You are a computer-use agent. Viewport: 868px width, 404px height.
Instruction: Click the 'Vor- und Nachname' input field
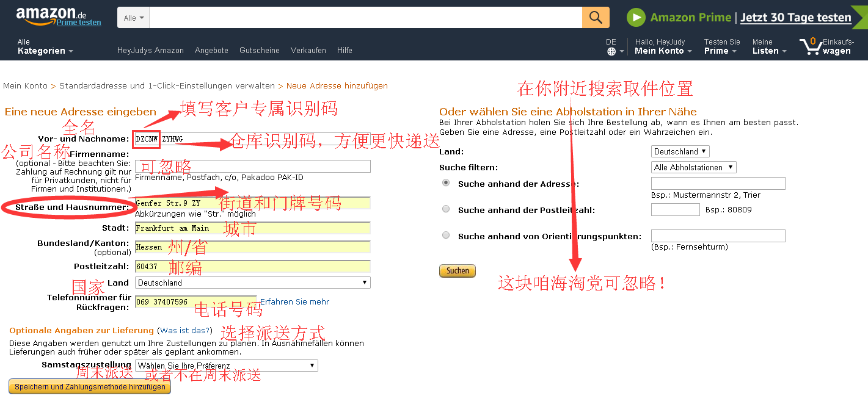coord(252,139)
